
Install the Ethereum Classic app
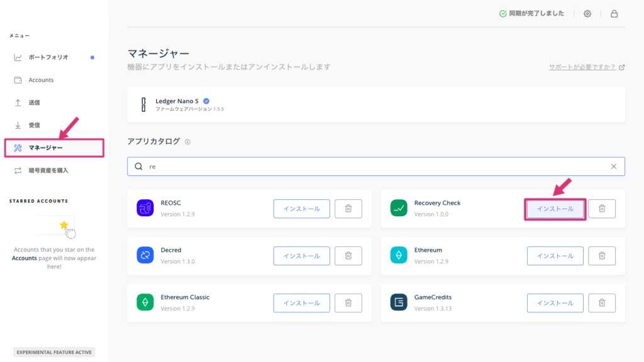click(301, 303)
